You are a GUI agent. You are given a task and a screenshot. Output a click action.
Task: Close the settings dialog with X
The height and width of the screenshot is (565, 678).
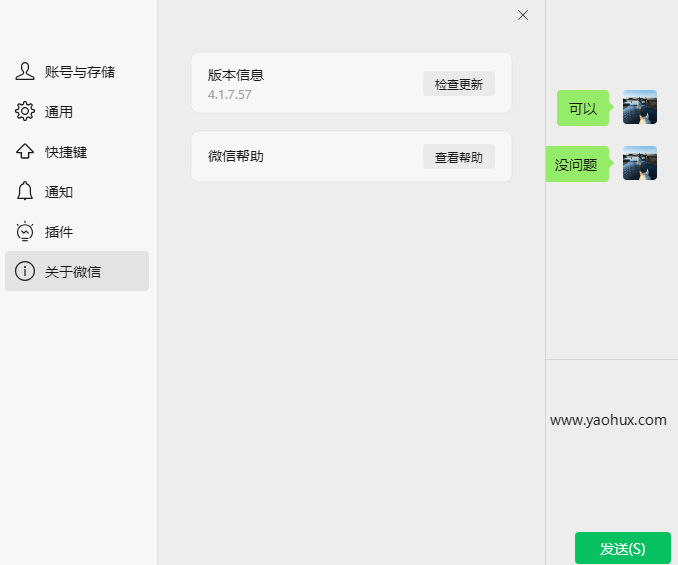pos(523,15)
